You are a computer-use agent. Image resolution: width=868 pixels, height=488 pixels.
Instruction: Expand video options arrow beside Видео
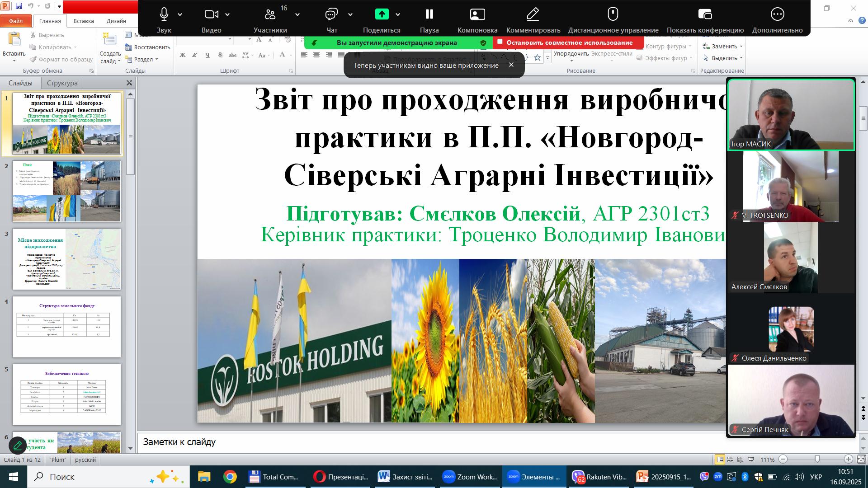227,14
